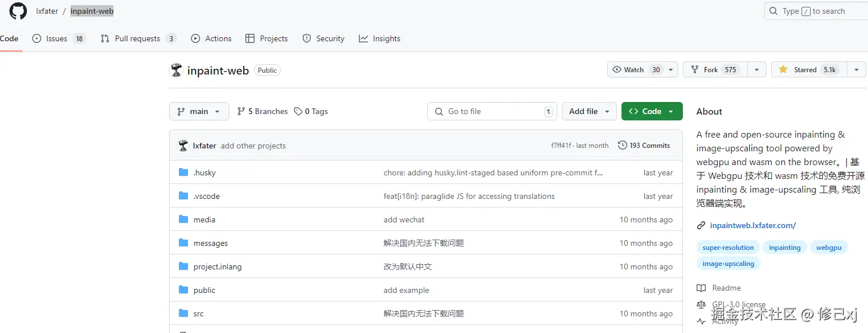The height and width of the screenshot is (333, 868).
Task: Click the issues count badge 18
Action: coord(79,38)
